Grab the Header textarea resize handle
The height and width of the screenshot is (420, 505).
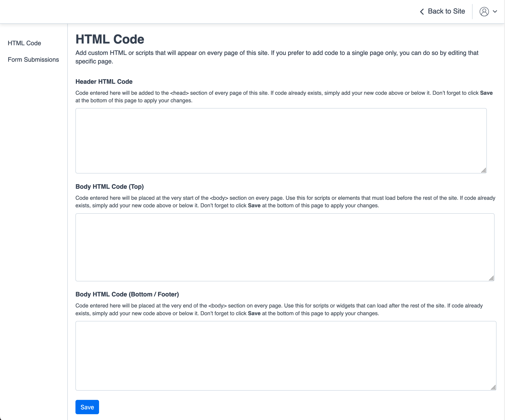click(x=484, y=170)
